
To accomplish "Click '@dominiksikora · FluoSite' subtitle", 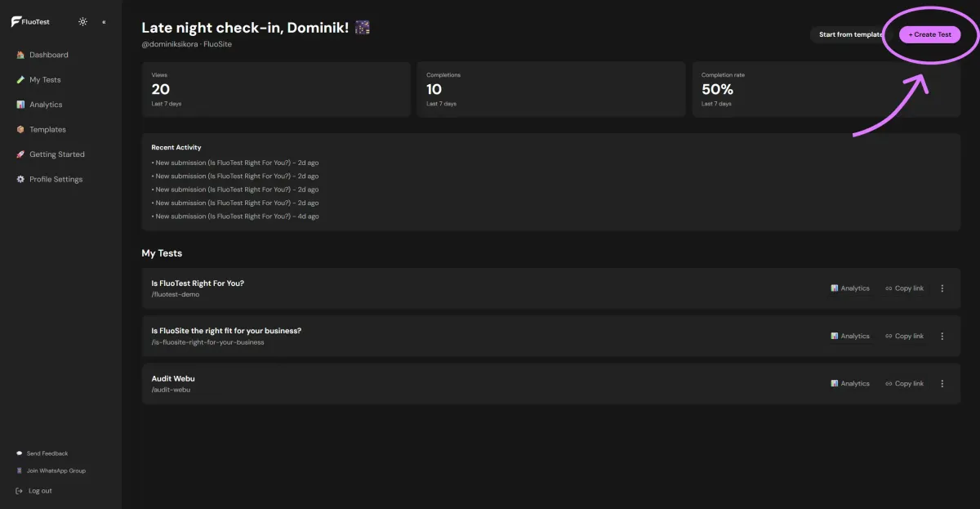I will pos(187,44).
